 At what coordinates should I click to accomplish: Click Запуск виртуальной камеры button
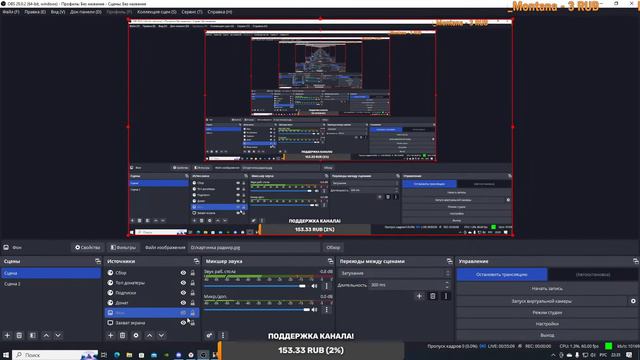click(x=542, y=301)
